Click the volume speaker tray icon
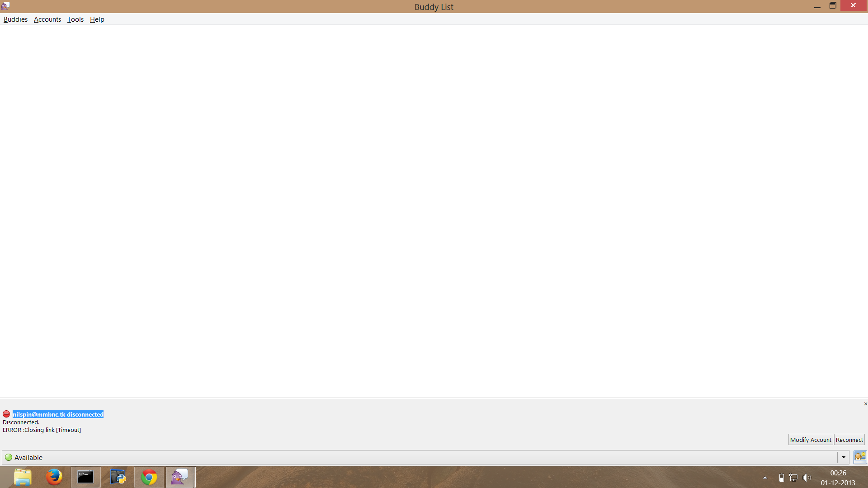 [x=807, y=477]
